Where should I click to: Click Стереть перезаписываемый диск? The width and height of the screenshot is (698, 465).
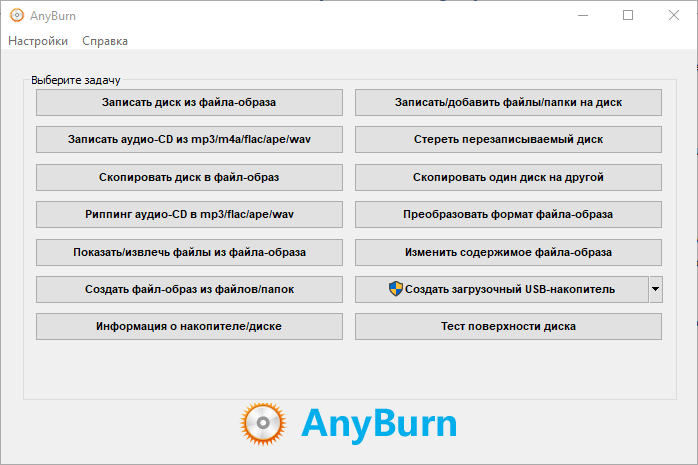tap(508, 139)
